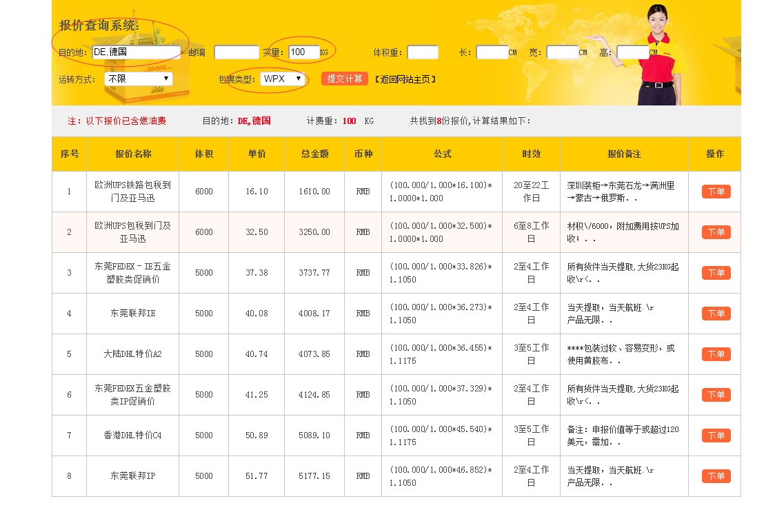Viewport: 775px width, 532px height.
Task: Click unit price 32.50
Action: tap(256, 232)
